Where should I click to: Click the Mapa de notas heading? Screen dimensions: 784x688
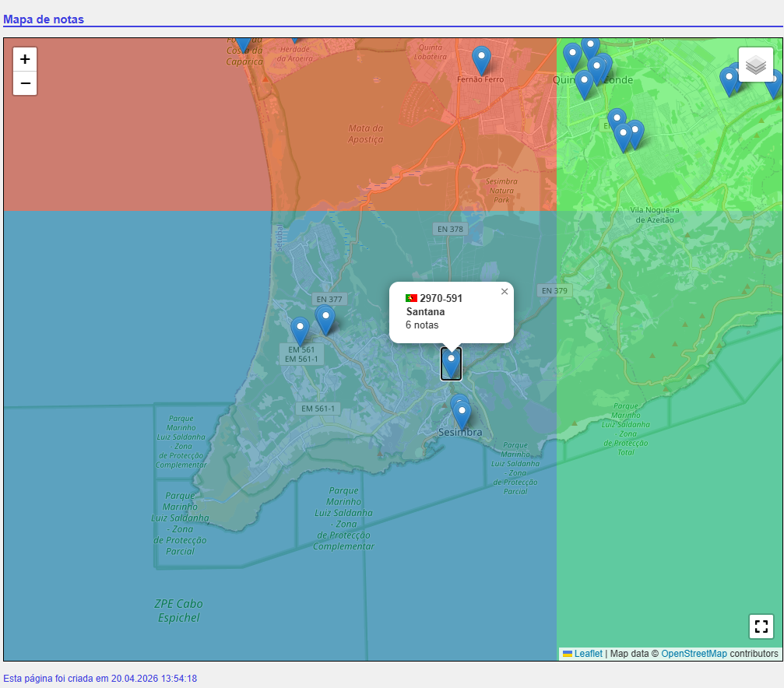(x=44, y=19)
